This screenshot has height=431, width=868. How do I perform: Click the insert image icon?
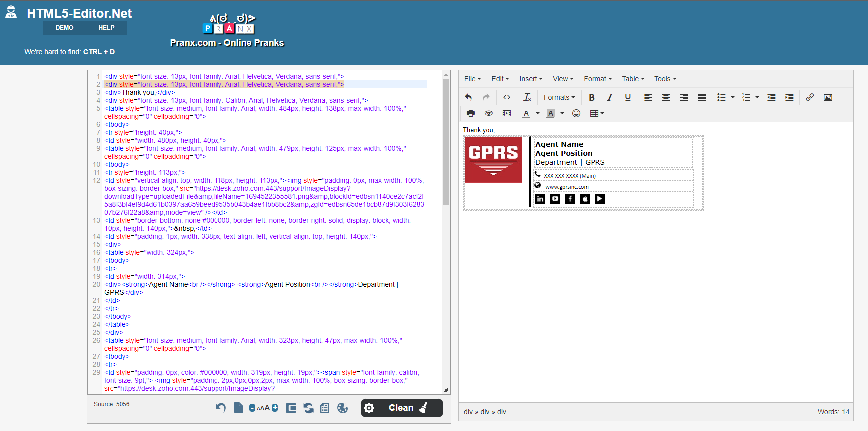point(828,97)
